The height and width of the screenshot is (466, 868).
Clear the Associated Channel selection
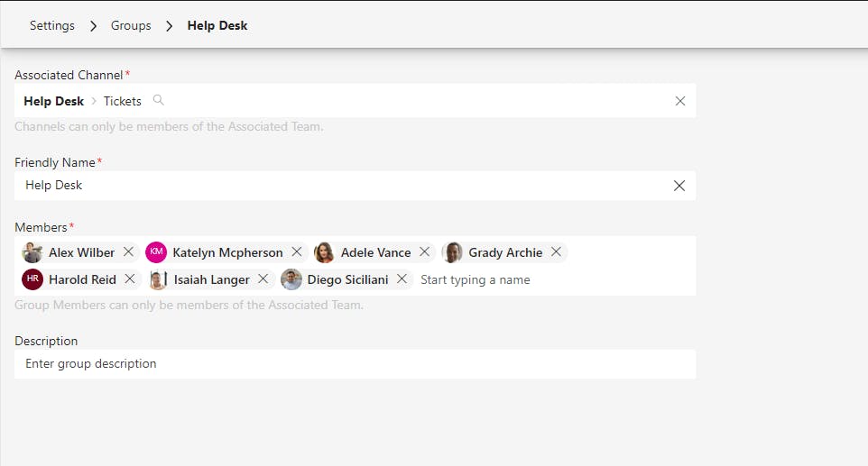pos(680,101)
